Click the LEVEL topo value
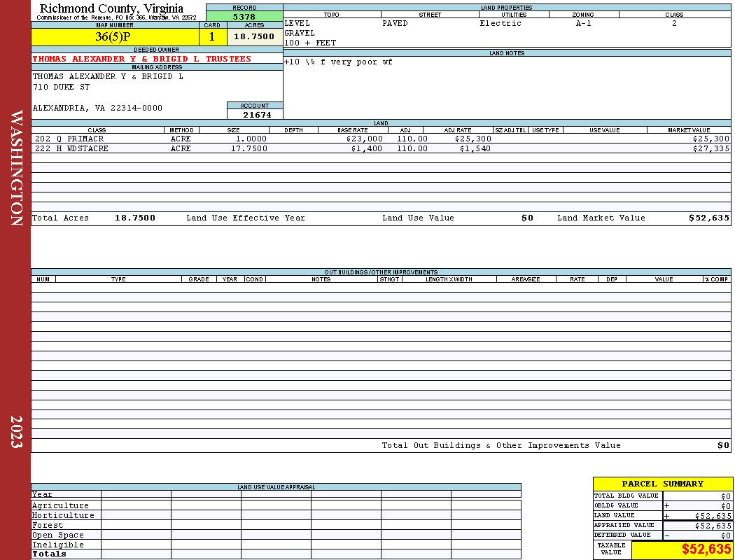This screenshot has height=560, width=735. [x=297, y=23]
